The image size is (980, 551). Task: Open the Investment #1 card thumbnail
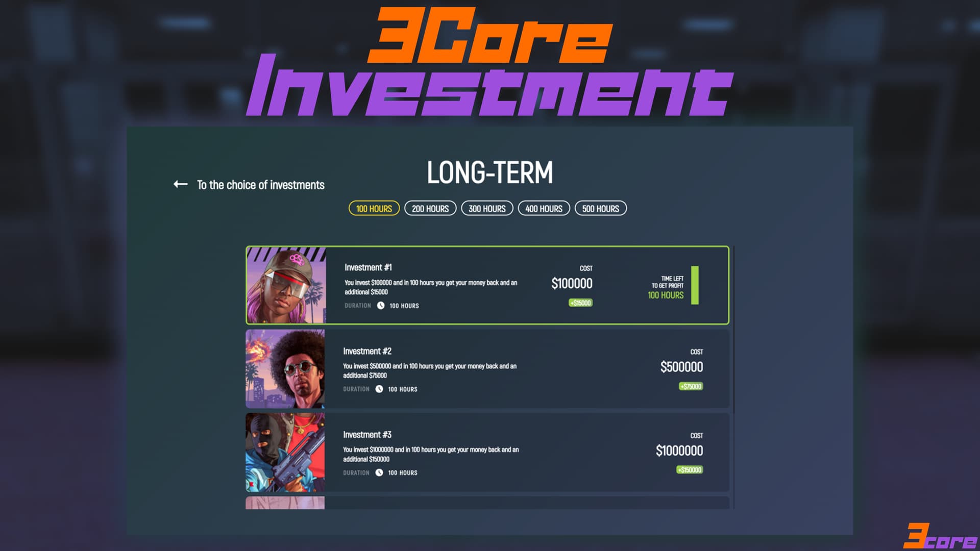pyautogui.click(x=286, y=285)
